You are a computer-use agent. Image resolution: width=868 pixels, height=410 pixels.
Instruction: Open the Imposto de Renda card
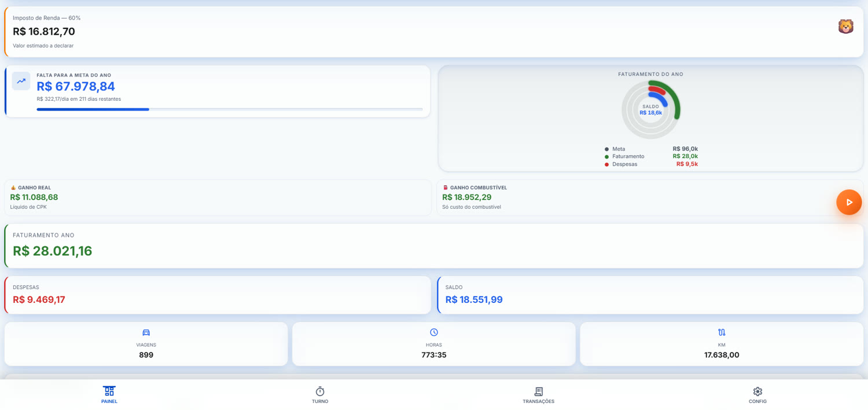(x=434, y=32)
